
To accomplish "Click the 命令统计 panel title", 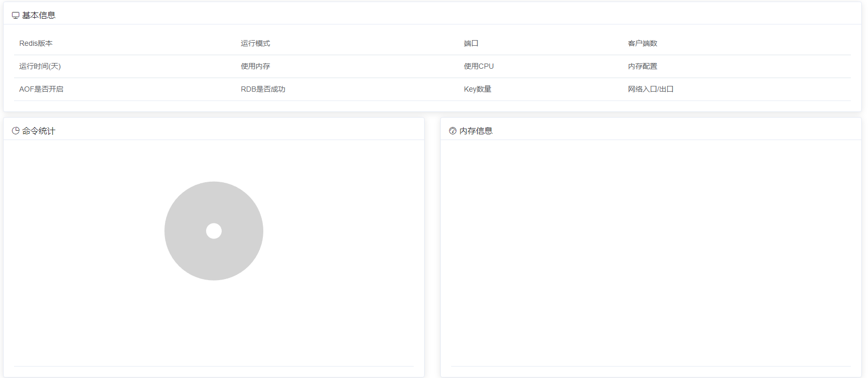I will coord(39,131).
